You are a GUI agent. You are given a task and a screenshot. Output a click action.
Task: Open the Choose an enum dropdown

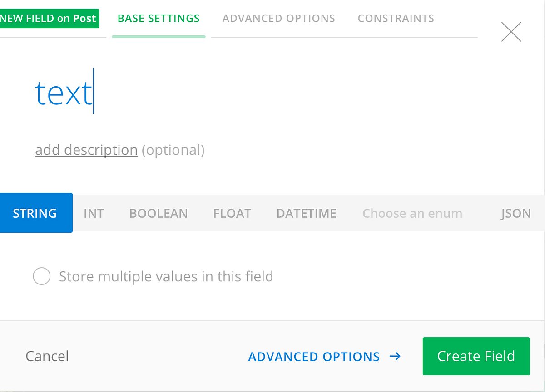(x=412, y=213)
